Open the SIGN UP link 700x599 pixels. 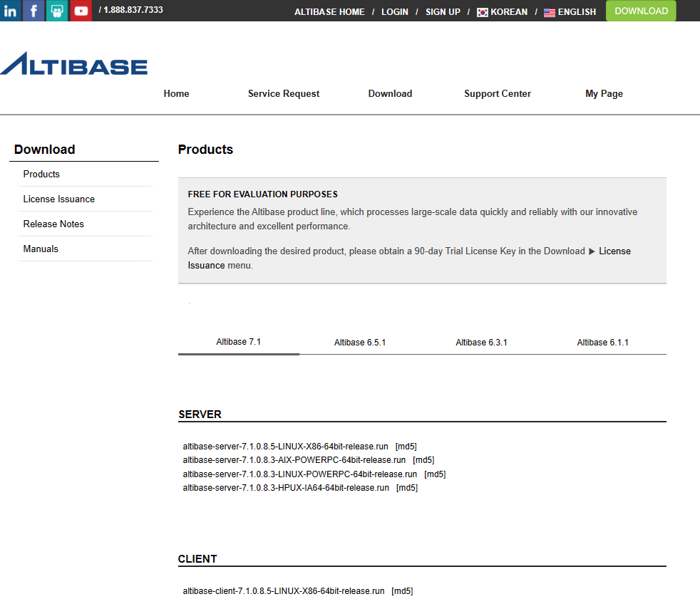[x=443, y=12]
